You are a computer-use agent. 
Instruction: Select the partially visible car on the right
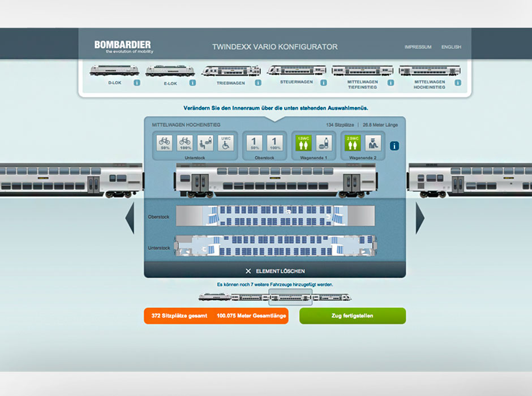click(x=470, y=180)
